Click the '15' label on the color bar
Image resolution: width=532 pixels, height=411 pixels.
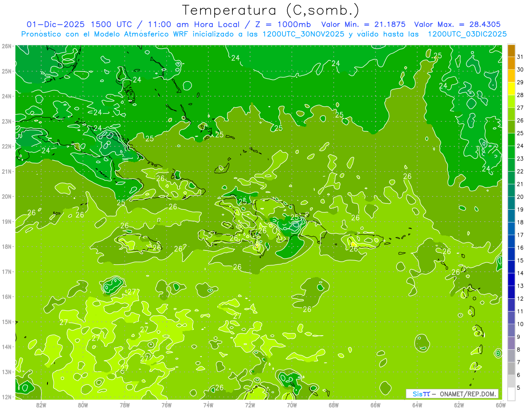click(x=520, y=260)
